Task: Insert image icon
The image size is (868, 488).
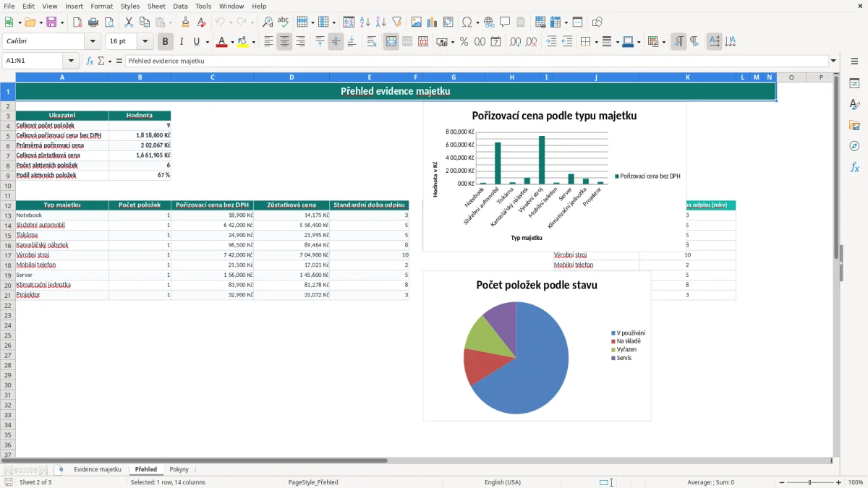Action: (417, 22)
